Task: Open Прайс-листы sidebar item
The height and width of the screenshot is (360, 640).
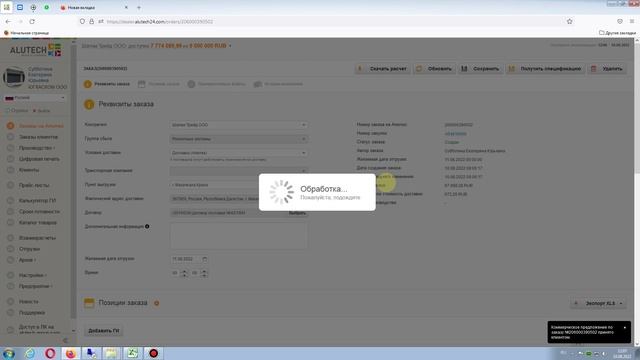Action: tap(34, 185)
